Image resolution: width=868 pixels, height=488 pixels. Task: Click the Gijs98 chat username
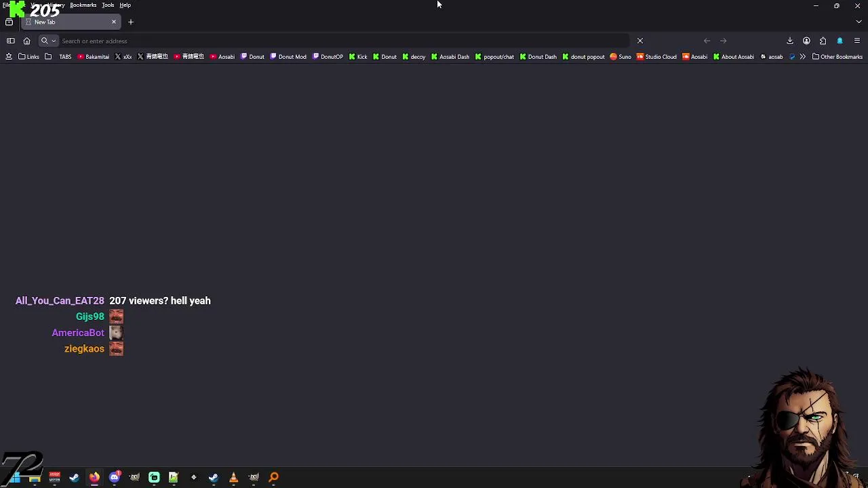(90, 317)
